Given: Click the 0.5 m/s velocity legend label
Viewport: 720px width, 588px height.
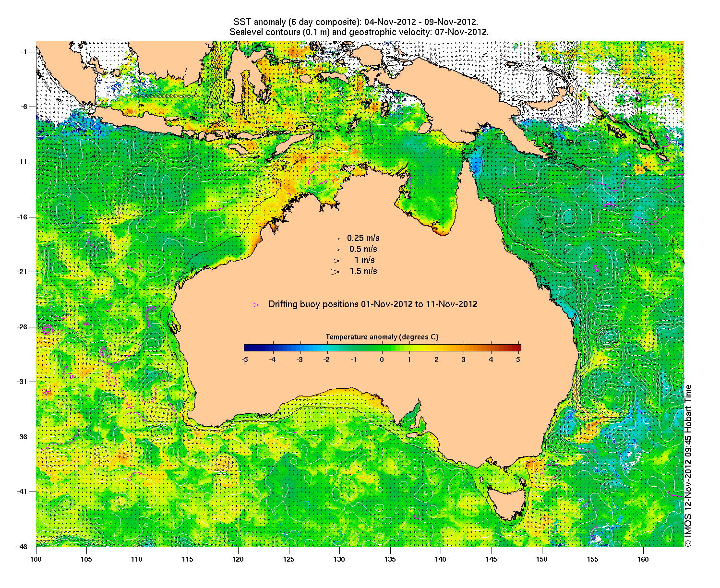Looking at the screenshot, I should [363, 249].
